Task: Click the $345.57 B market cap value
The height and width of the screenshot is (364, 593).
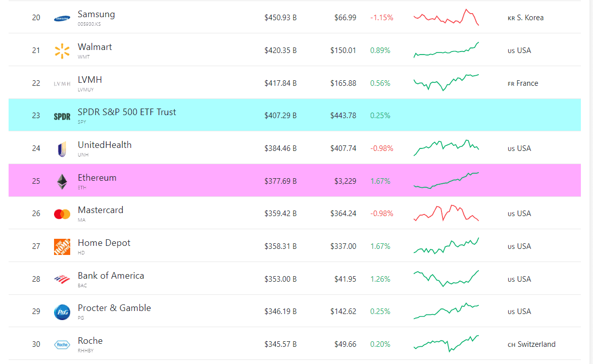Action: coord(280,344)
